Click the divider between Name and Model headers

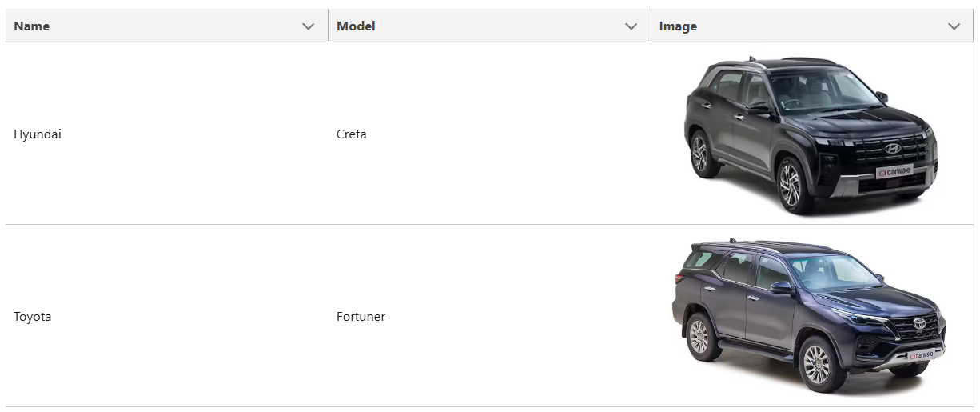(x=328, y=26)
